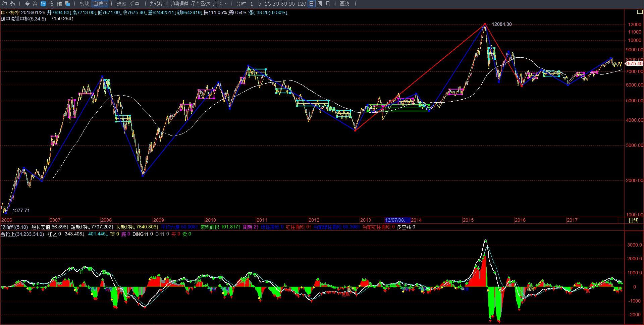This screenshot has height=325, width=644.
Task: Open the 画线 drawing tools
Action: [x=344, y=4]
